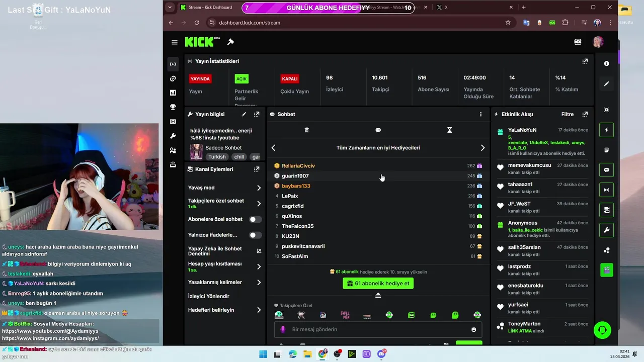This screenshot has height=362, width=644.
Task: Open the Kick hamburger menu
Action: (174, 42)
